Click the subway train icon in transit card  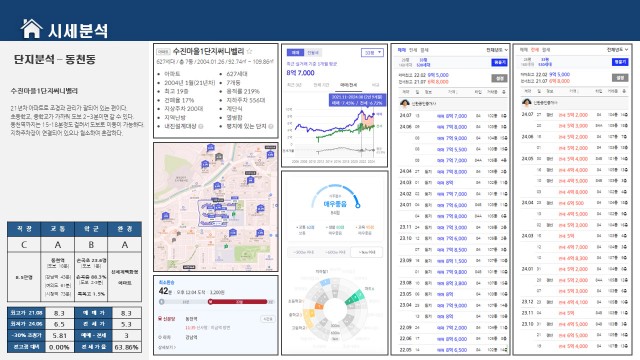pos(160,319)
